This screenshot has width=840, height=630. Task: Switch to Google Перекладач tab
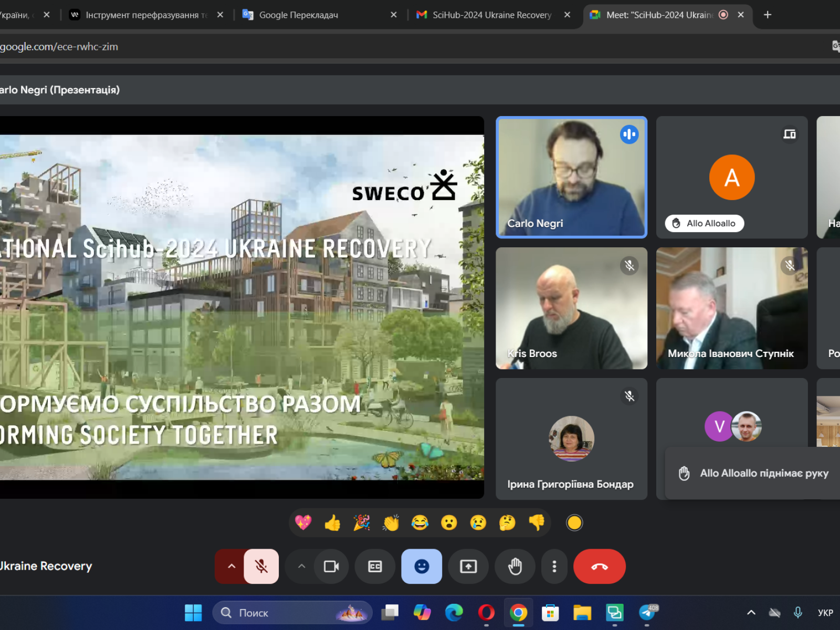pos(319,15)
